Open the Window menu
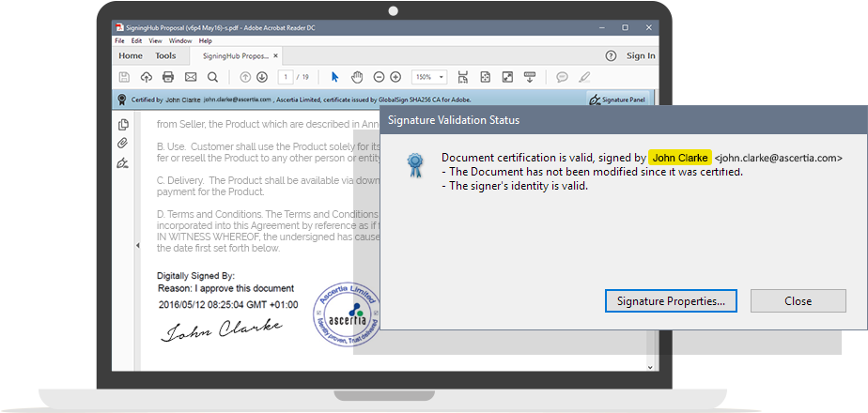The height and width of the screenshot is (413, 868). (180, 40)
